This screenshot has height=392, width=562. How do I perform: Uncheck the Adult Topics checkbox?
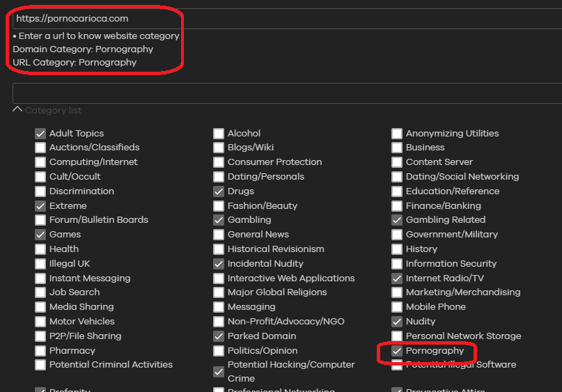[40, 134]
